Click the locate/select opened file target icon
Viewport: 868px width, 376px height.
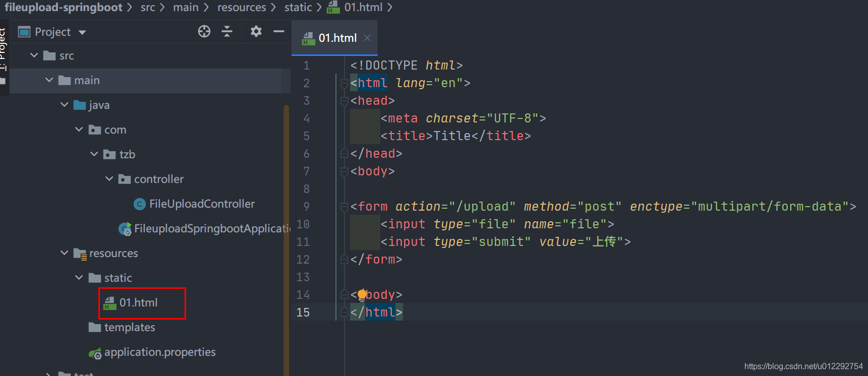(x=204, y=32)
